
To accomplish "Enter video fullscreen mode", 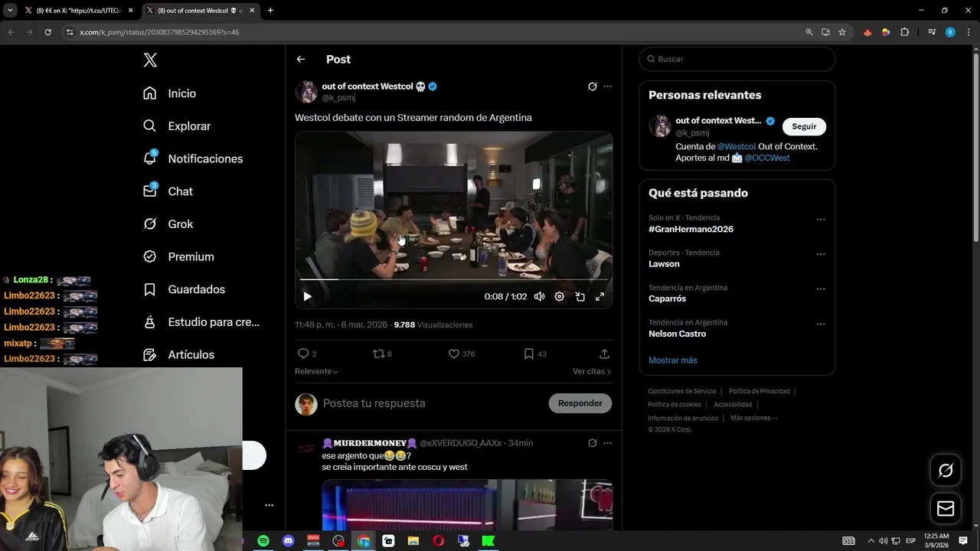I will click(x=599, y=296).
